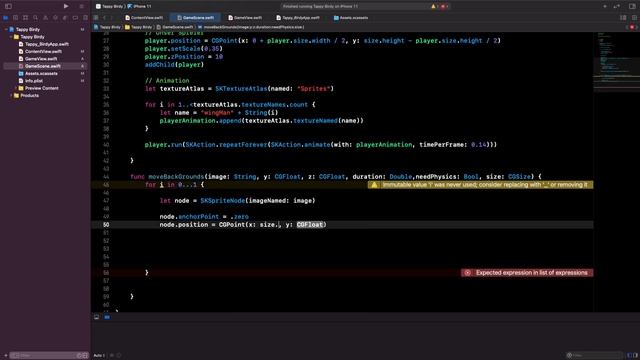Open the GameScene.swift jump bar segment
640x360 pixels.
pyautogui.click(x=175, y=27)
